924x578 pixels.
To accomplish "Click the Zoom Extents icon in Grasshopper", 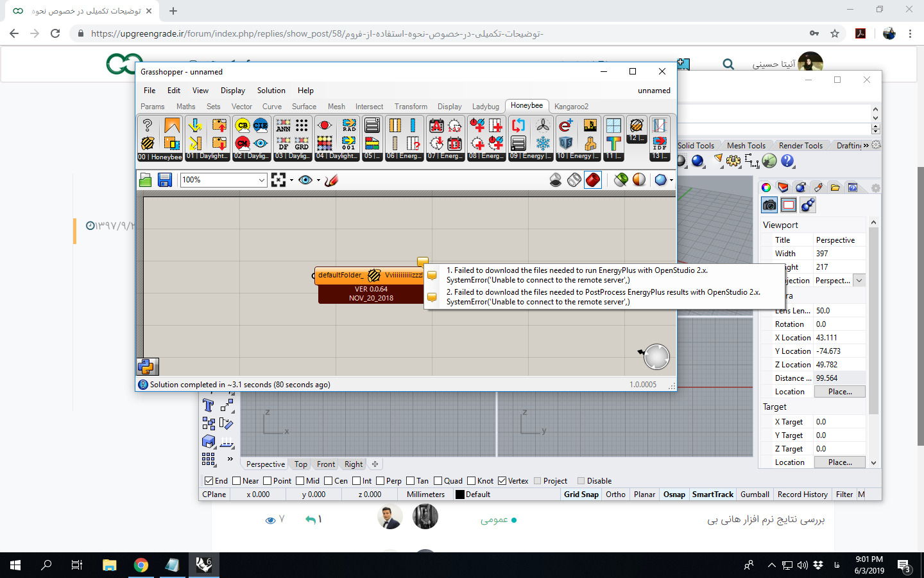I will pyautogui.click(x=278, y=180).
